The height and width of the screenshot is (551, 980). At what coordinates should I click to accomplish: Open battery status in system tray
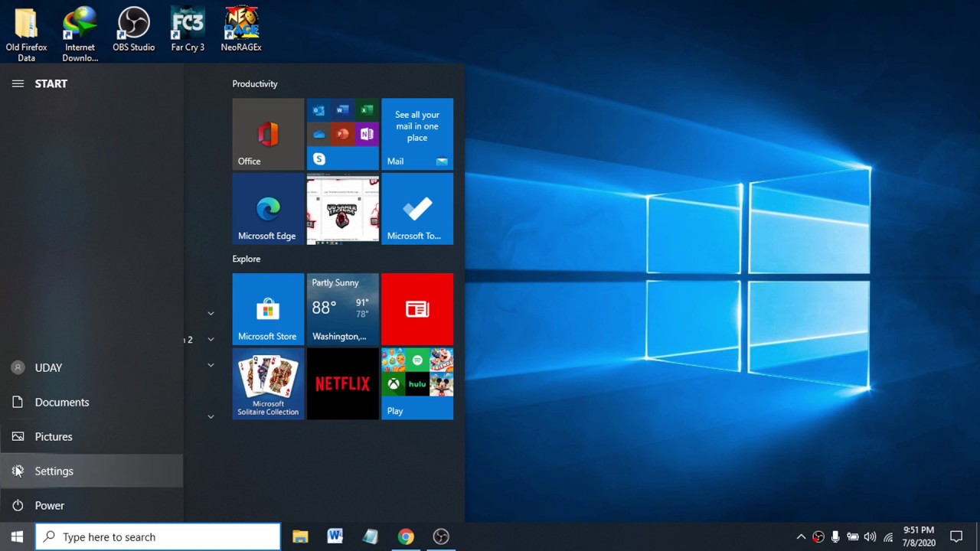click(852, 537)
